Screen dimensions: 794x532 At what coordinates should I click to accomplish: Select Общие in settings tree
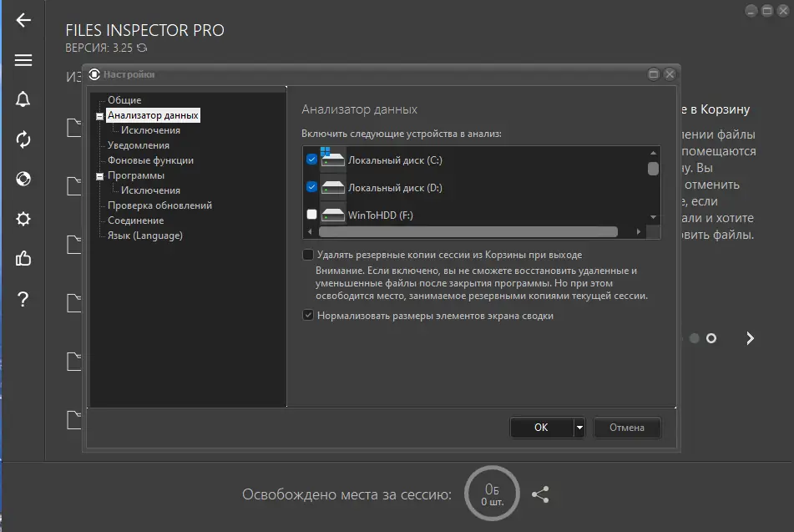point(124,100)
